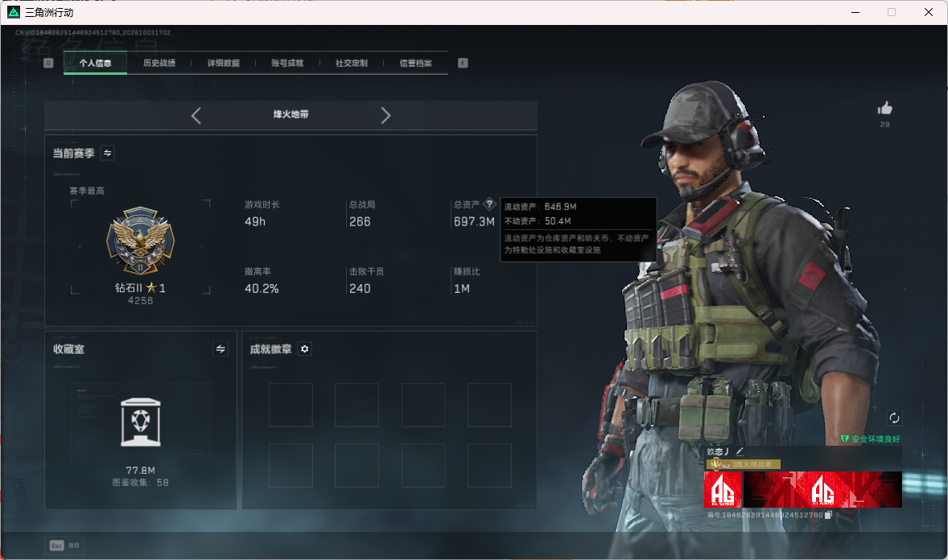The width and height of the screenshot is (948, 560).
Task: Click the square AG avatar icon
Action: coord(723,489)
